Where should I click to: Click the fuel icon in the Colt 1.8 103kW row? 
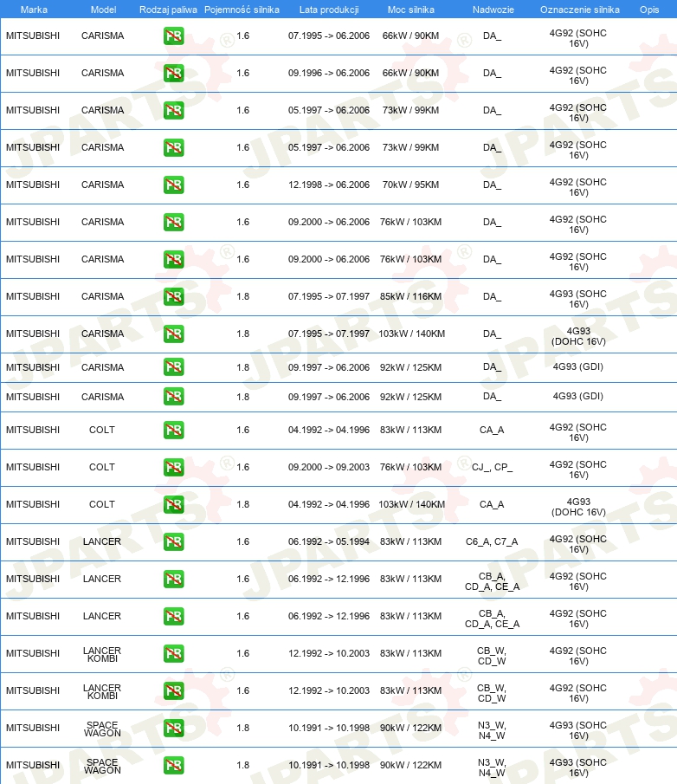coord(173,504)
